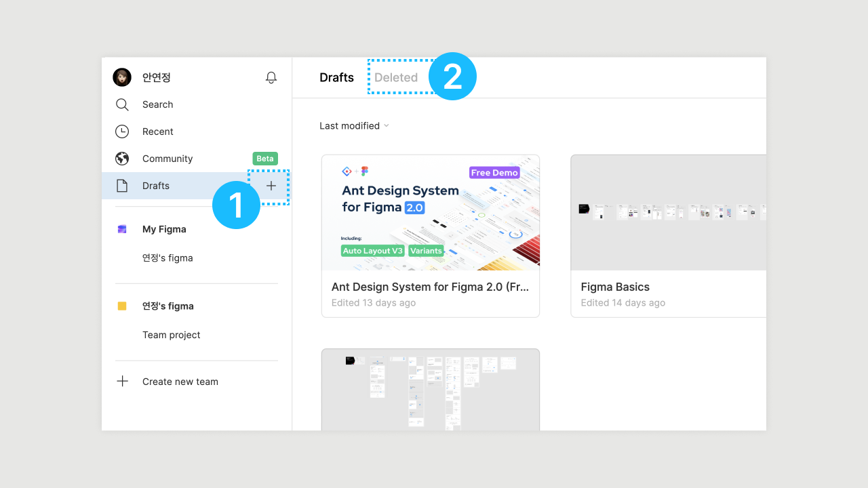The width and height of the screenshot is (868, 488).
Task: Click the Edited 14 days ago text
Action: pos(623,303)
